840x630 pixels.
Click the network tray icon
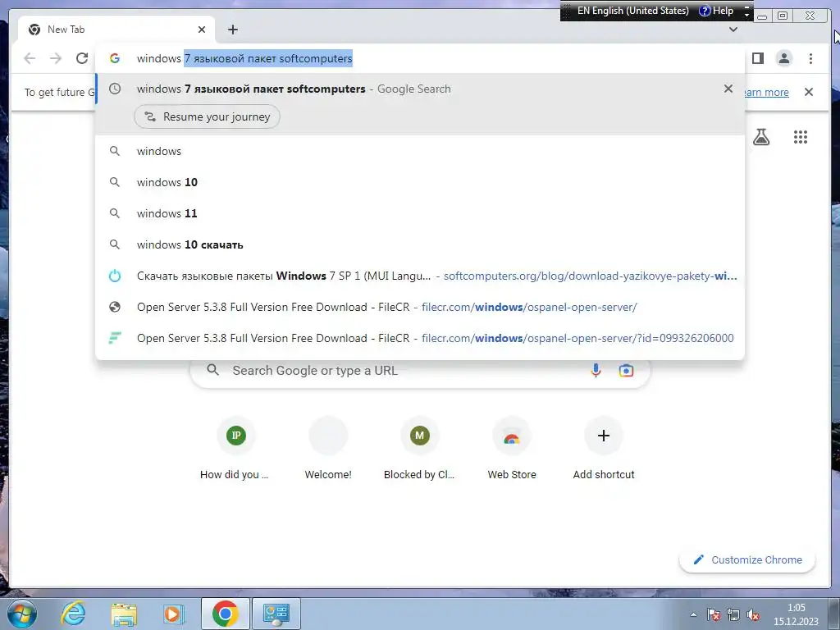[733, 614]
